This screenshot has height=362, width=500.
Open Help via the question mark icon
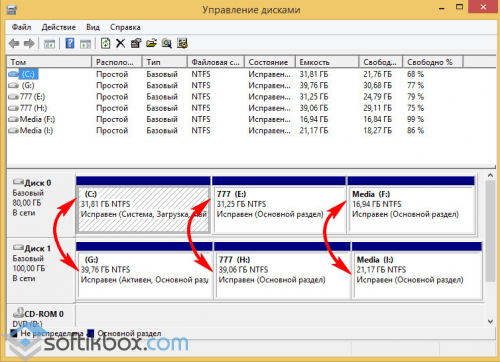coord(70,43)
